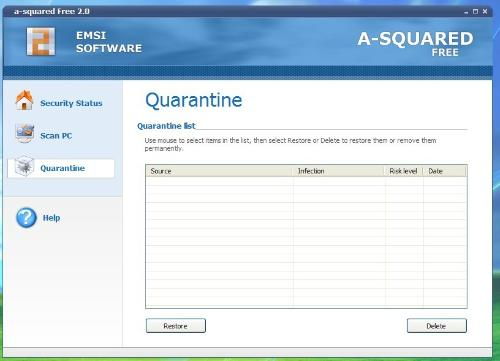Open the Help sidebar link
500x361 pixels.
[51, 218]
